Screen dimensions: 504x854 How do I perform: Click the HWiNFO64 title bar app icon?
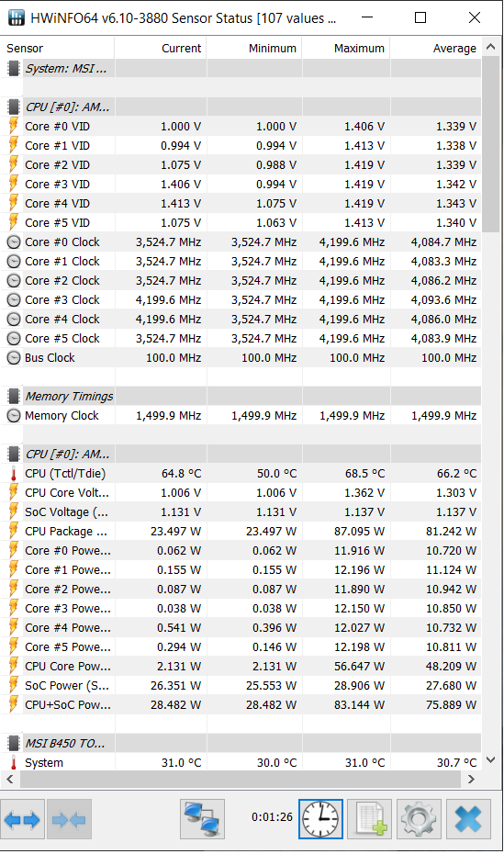pos(17,18)
